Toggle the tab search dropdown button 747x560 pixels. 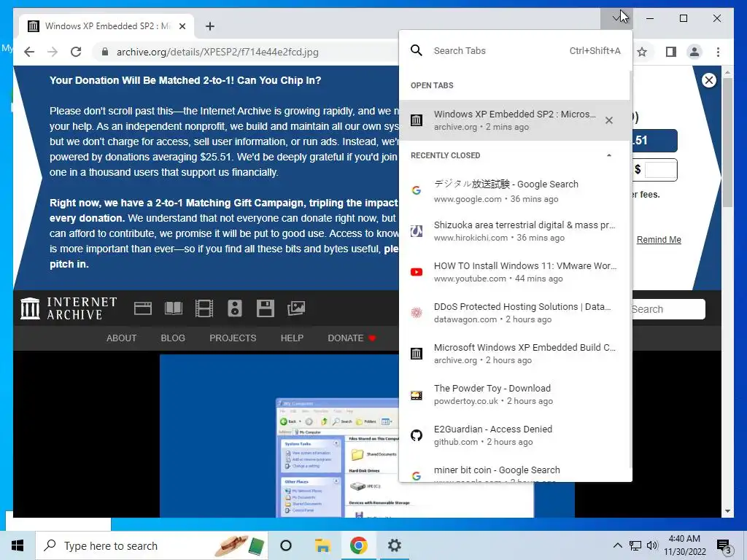(x=616, y=18)
